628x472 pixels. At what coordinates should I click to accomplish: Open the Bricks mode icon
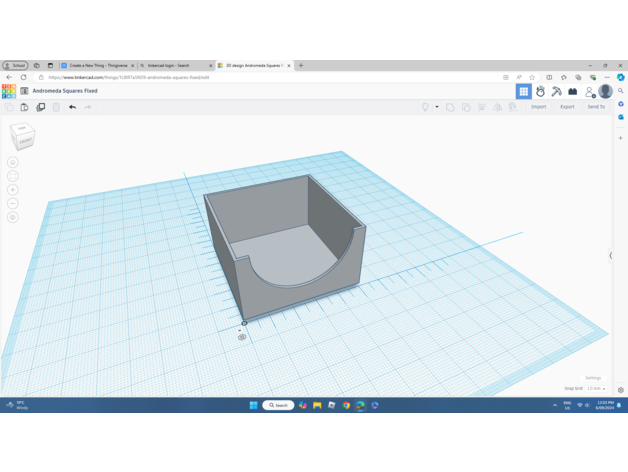tap(573, 91)
